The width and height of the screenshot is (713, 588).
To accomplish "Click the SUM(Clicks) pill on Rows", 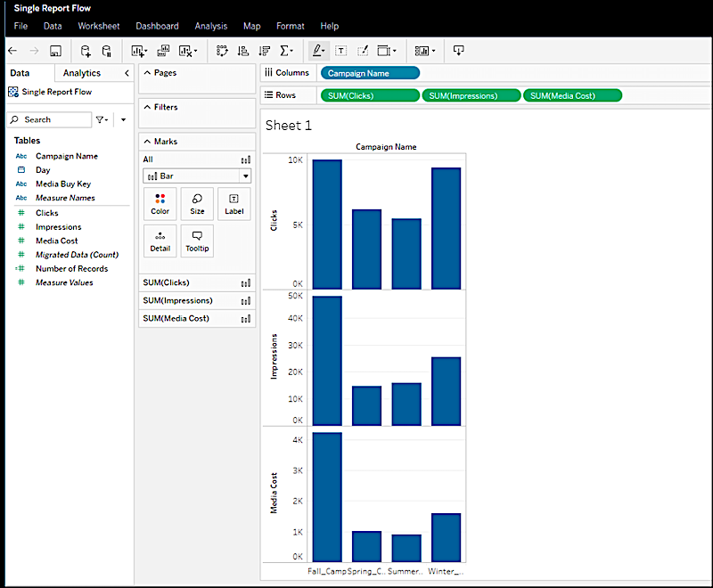I will click(x=370, y=96).
